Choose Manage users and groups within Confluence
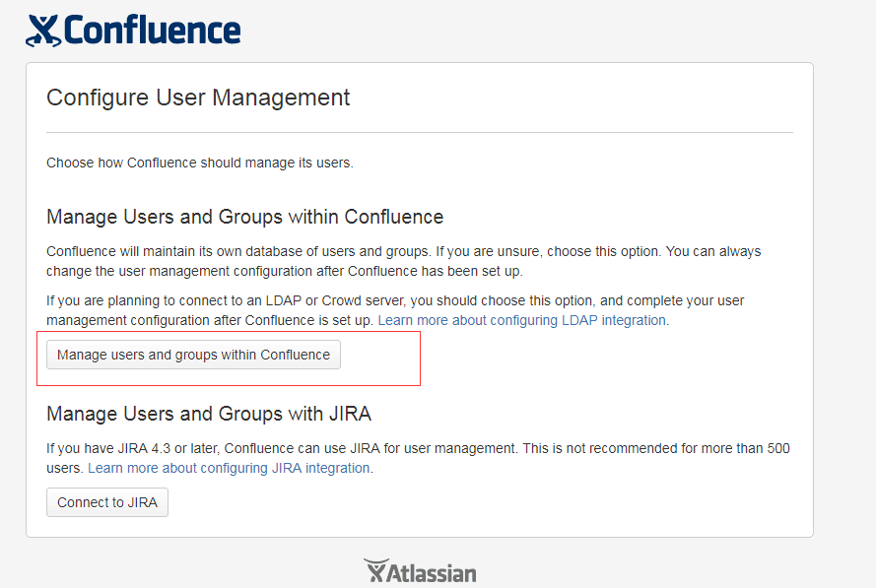Screen dimensions: 876x588 pyautogui.click(x=193, y=355)
